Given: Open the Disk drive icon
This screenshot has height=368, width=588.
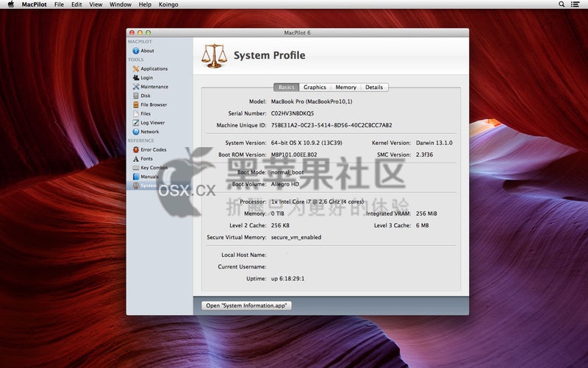Looking at the screenshot, I should (136, 96).
